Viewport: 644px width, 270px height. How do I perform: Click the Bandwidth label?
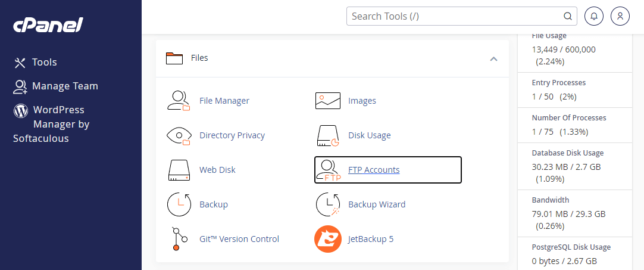pos(551,200)
